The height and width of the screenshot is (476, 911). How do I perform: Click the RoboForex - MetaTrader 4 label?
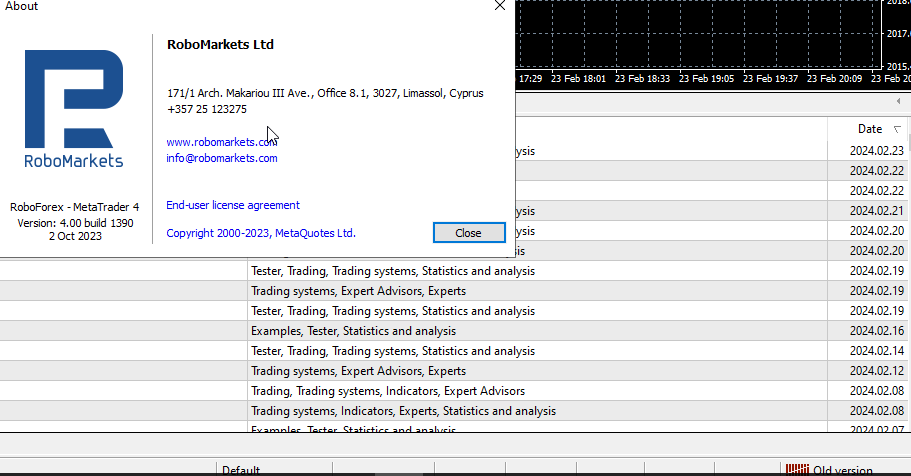click(74, 207)
